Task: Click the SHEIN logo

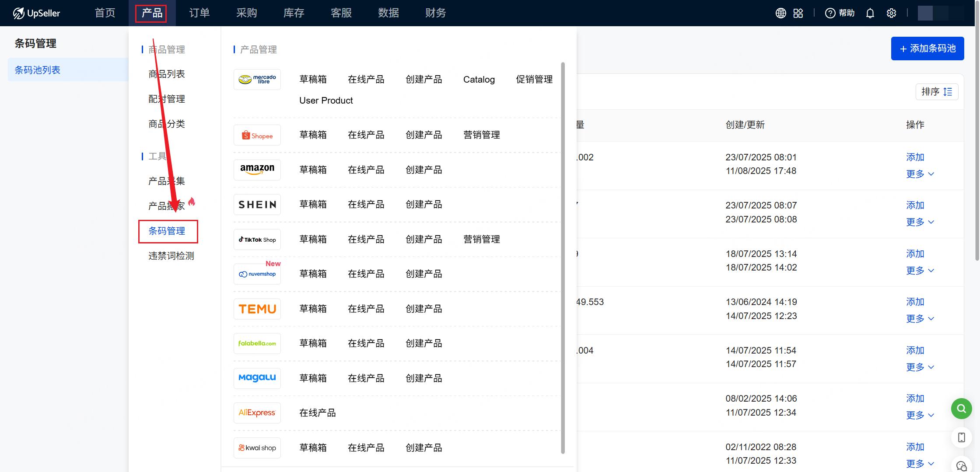Action: (257, 205)
